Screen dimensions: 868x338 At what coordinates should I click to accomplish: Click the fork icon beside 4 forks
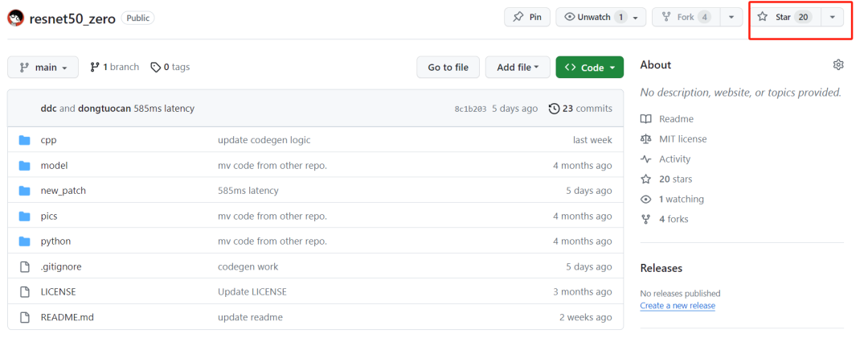pyautogui.click(x=645, y=219)
